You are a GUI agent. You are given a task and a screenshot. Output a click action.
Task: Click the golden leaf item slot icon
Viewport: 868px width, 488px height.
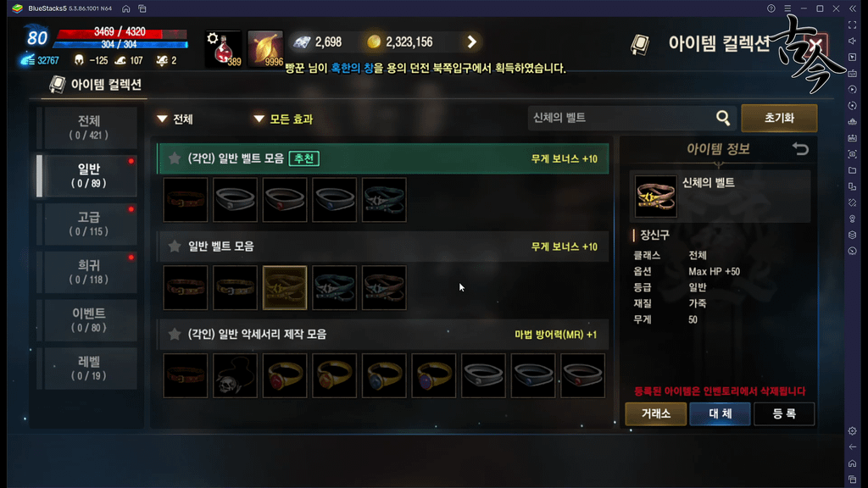pos(265,48)
